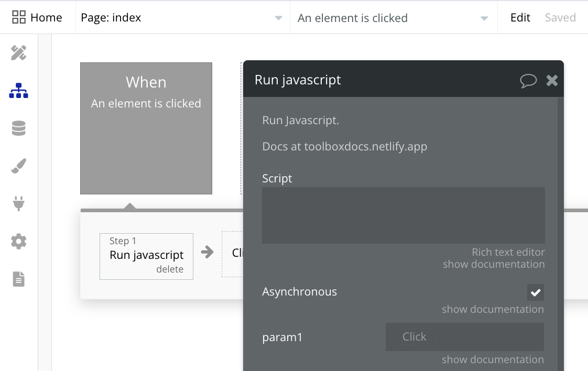The height and width of the screenshot is (371, 588).
Task: Click the comment bubble icon
Action: pyautogui.click(x=528, y=80)
